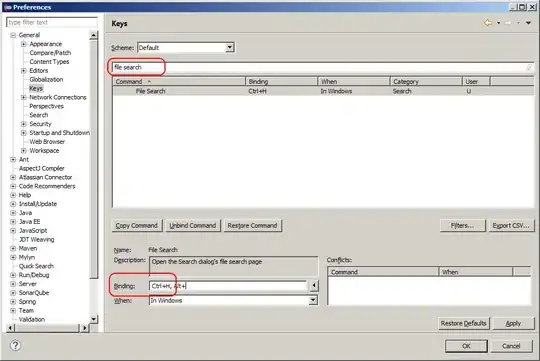Viewport: 540px width, 361px height.
Task: Open the Scheme dropdown
Action: 186,48
